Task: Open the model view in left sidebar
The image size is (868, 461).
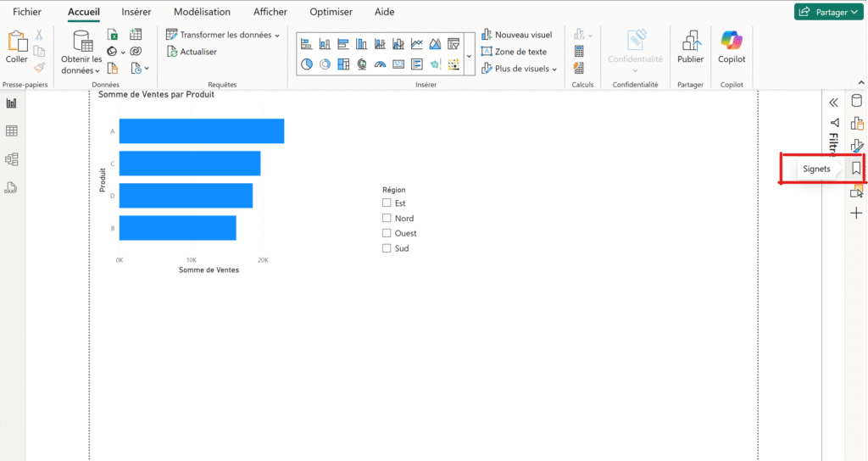Action: [x=12, y=159]
